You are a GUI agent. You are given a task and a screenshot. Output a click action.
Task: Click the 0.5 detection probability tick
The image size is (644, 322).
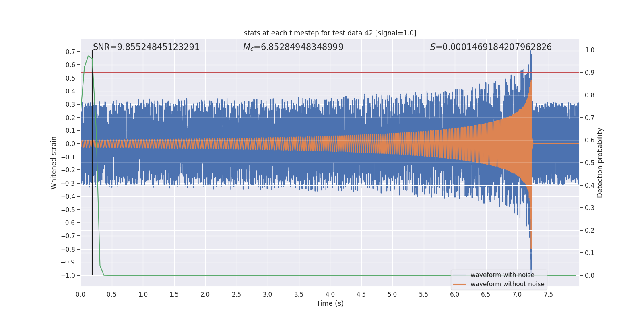tap(590, 163)
